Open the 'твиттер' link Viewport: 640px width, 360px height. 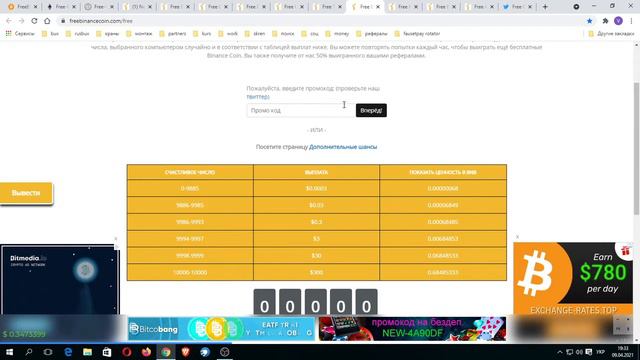(258, 97)
